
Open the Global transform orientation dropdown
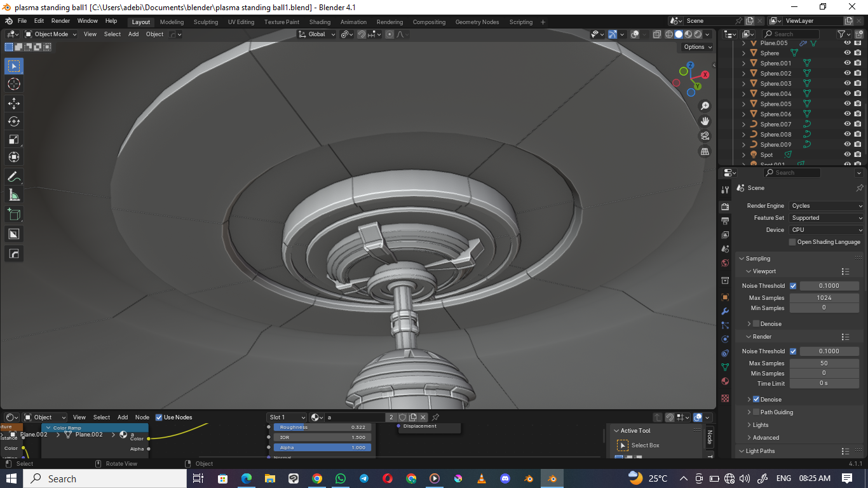click(316, 34)
